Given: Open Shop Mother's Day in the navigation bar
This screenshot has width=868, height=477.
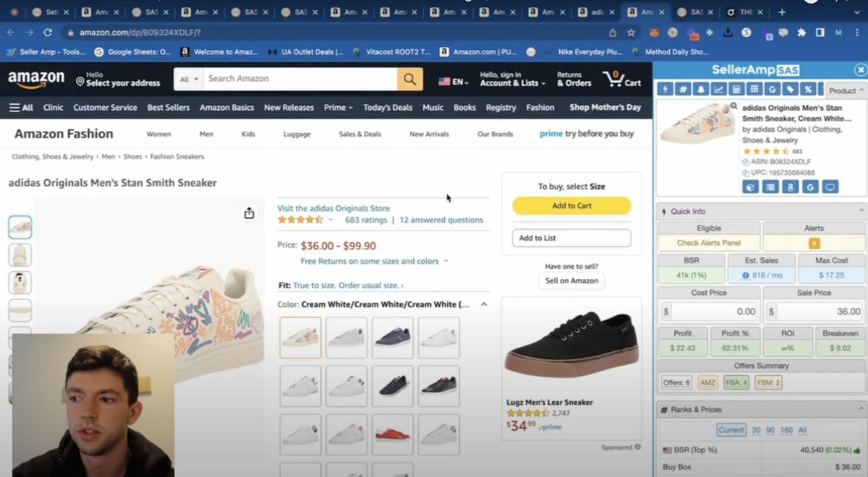Looking at the screenshot, I should 605,106.
